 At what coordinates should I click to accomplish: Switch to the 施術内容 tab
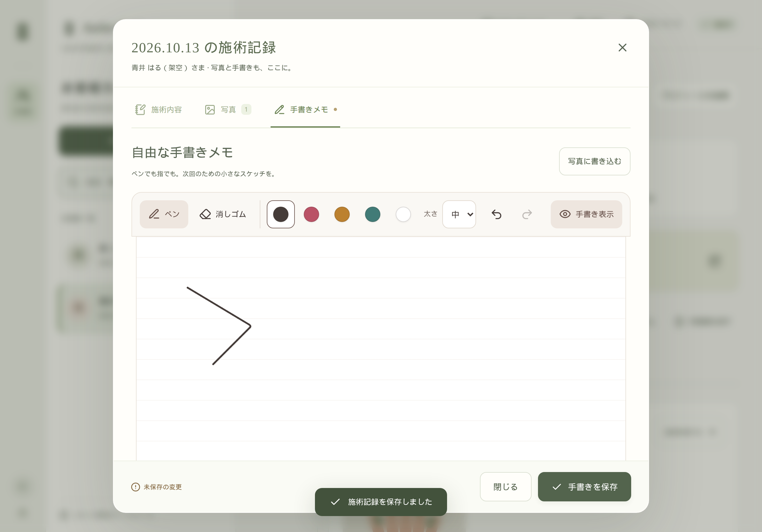pyautogui.click(x=158, y=109)
